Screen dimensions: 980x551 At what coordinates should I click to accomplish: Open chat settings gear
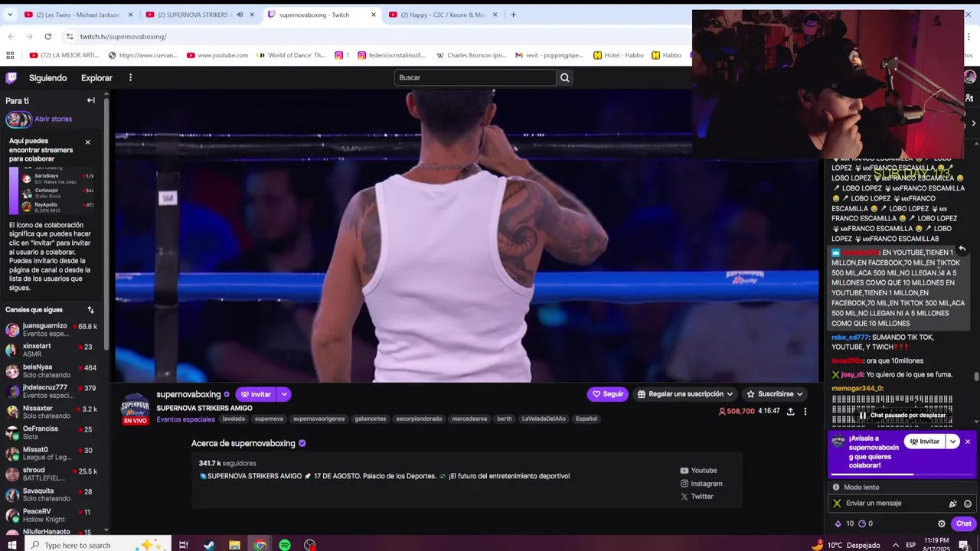tap(942, 523)
